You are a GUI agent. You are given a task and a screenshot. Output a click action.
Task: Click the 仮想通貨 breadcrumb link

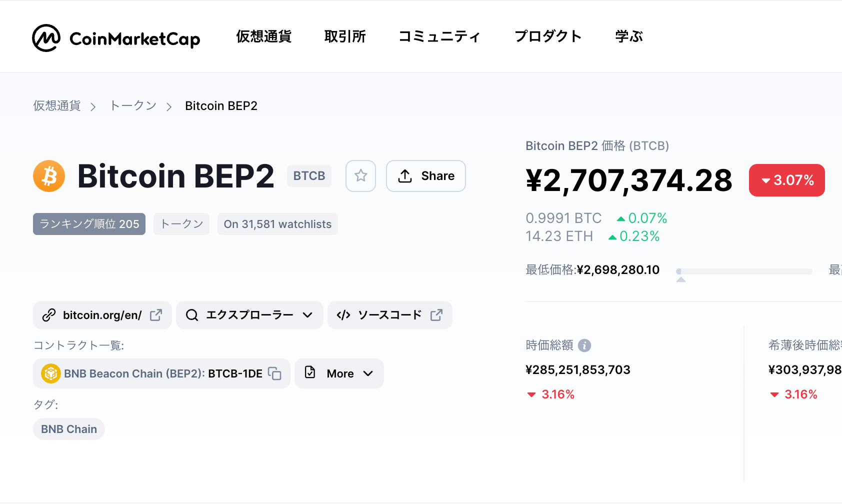coord(57,105)
